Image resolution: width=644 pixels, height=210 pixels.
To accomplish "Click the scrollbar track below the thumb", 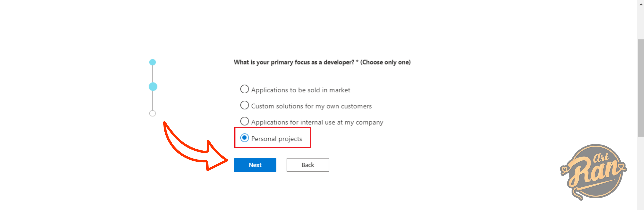I will (x=641, y=173).
